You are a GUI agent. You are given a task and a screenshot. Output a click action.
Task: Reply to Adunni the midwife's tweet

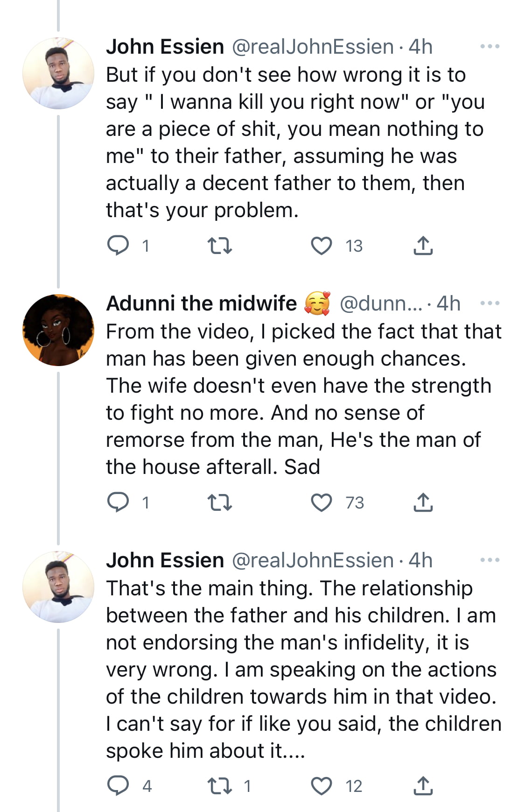pyautogui.click(x=118, y=502)
